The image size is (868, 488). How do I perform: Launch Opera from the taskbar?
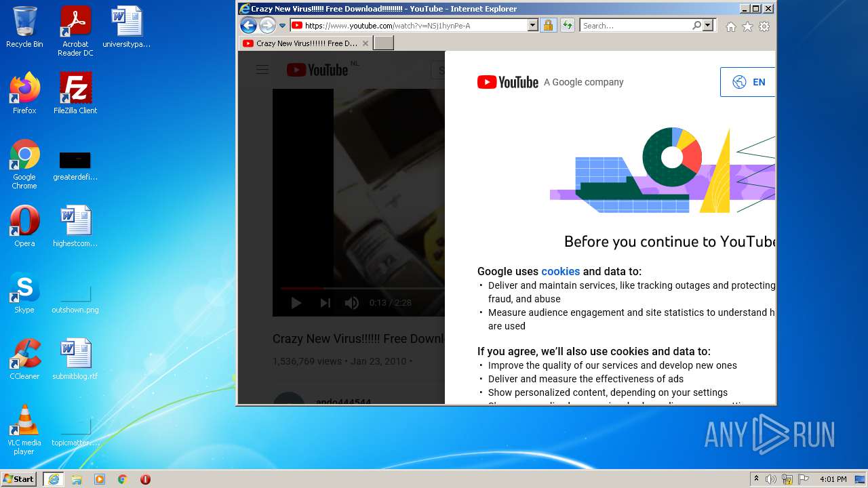tap(145, 479)
